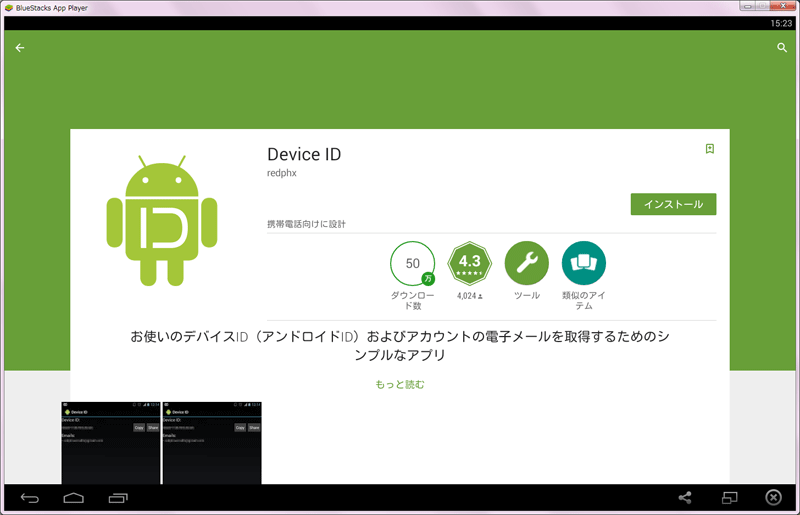Add Device ID to wishlist bookmark icon

coord(710,149)
